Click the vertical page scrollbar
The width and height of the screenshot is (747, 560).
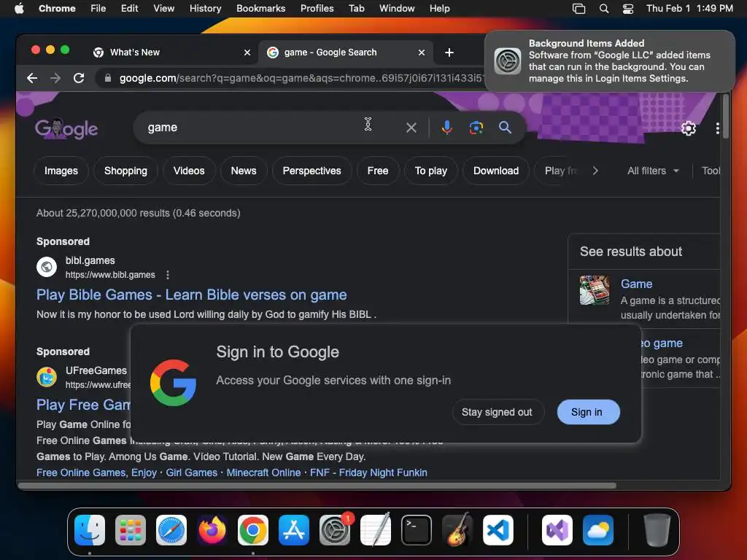tap(726, 117)
